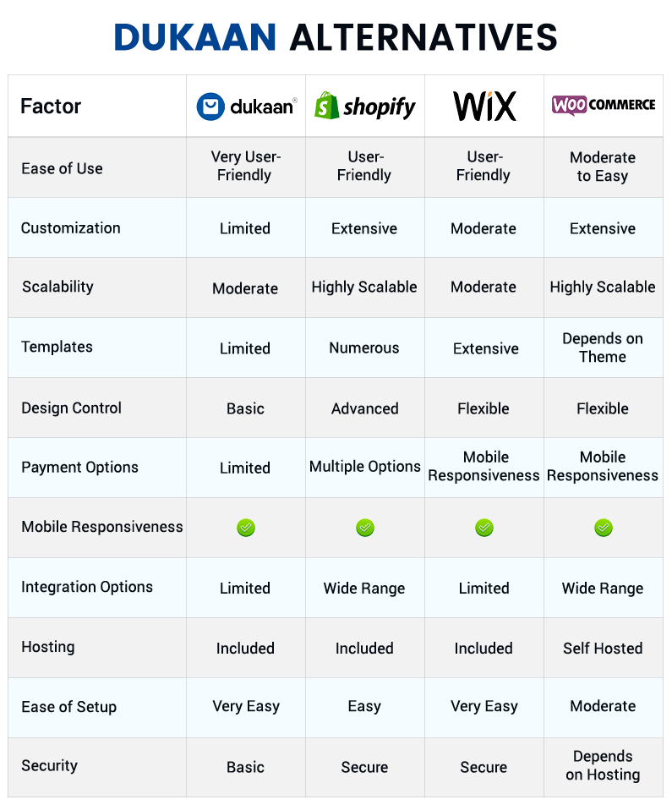The height and width of the screenshot is (805, 672).
Task: Click the DUKAAN ALTERNATIVES title
Action: pyautogui.click(x=336, y=37)
